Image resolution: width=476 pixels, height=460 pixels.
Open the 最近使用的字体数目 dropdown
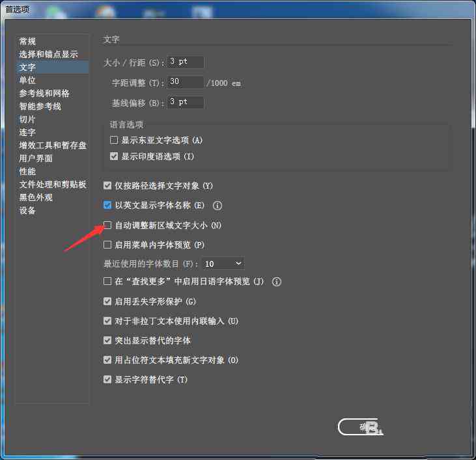click(x=223, y=264)
